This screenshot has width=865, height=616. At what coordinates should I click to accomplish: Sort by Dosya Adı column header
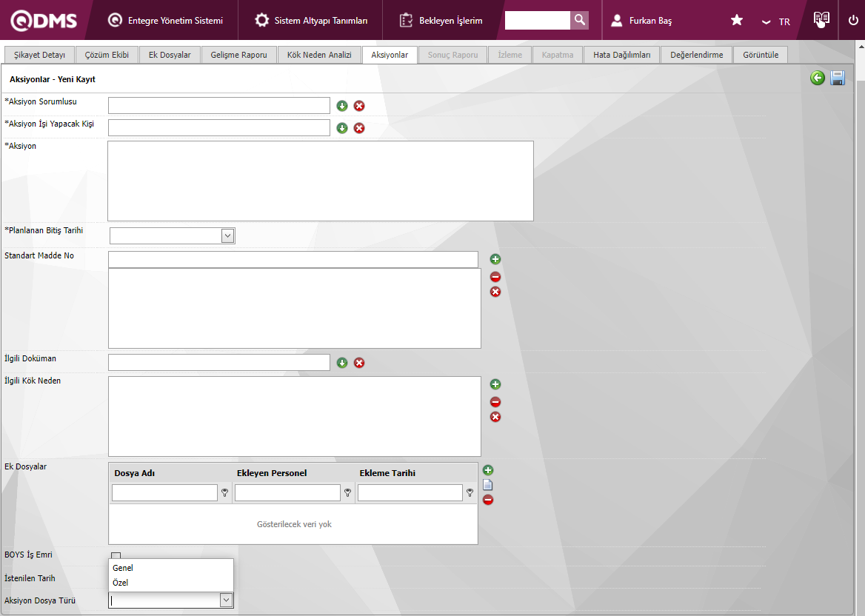coord(135,473)
